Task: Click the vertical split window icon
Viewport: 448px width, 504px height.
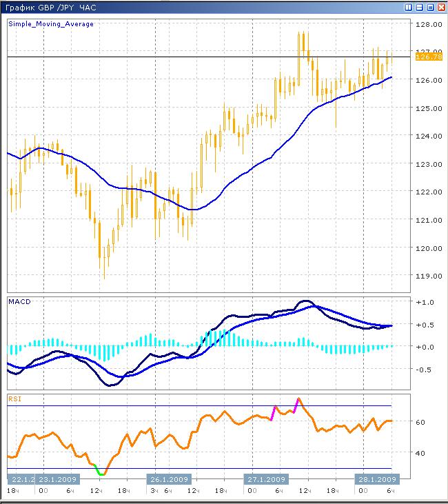Action: pyautogui.click(x=409, y=7)
